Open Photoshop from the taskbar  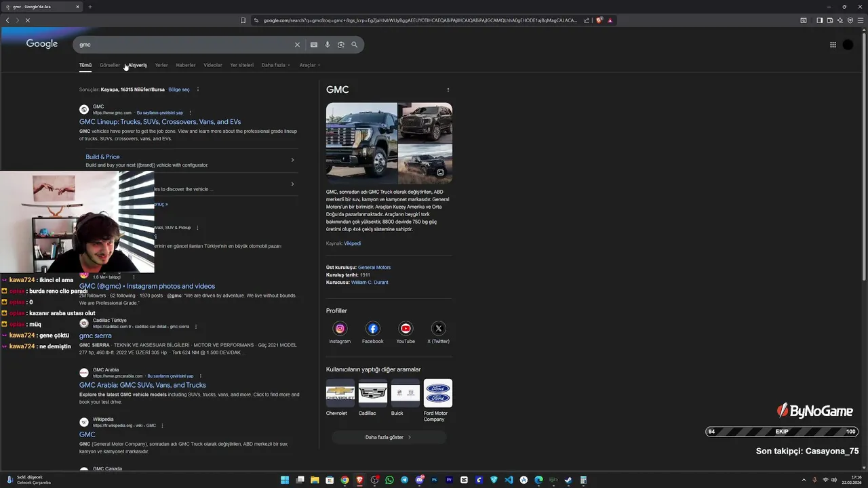tap(434, 480)
